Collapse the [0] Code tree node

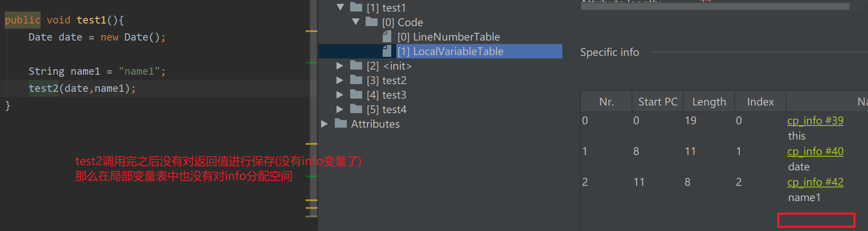[356, 22]
